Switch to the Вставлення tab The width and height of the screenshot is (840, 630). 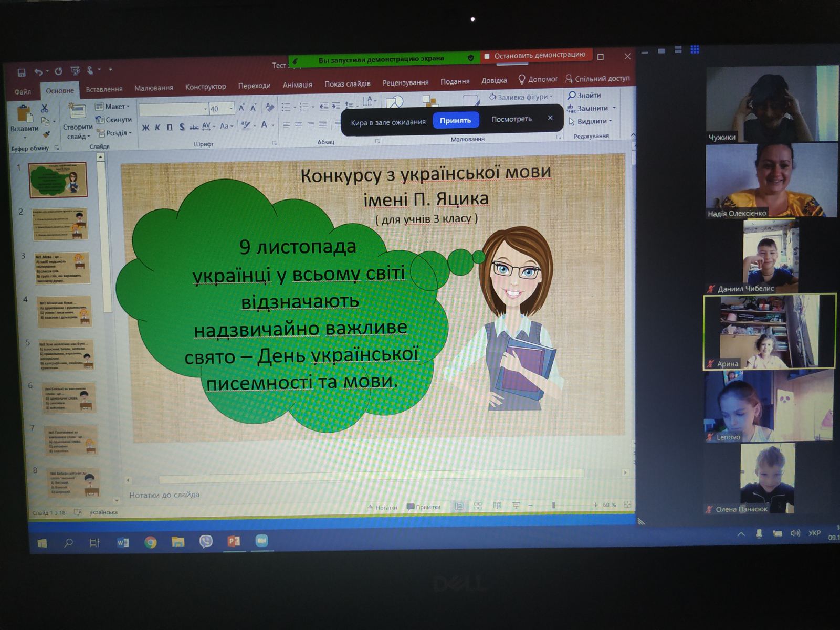(x=104, y=89)
